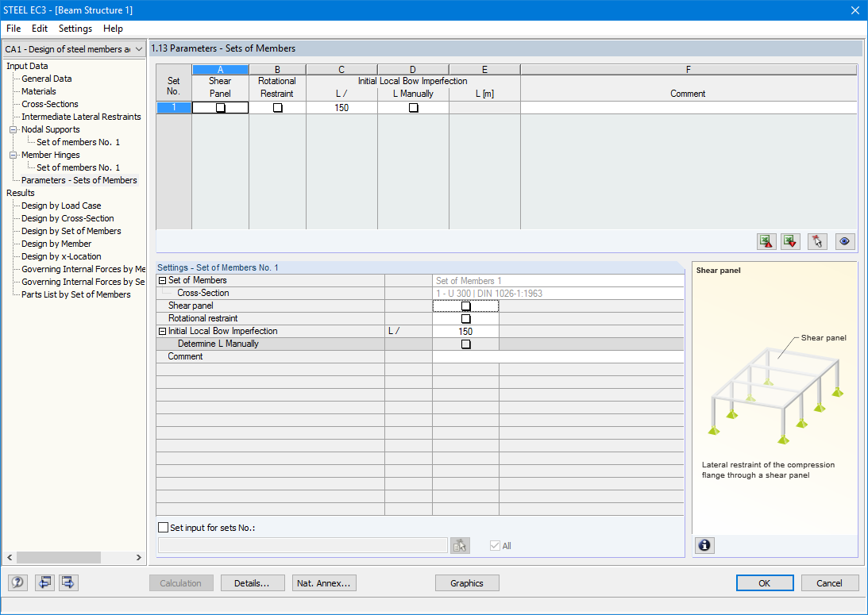868x615 pixels.
Task: Toggle L Manually checkbox in table row 1
Action: [x=414, y=108]
